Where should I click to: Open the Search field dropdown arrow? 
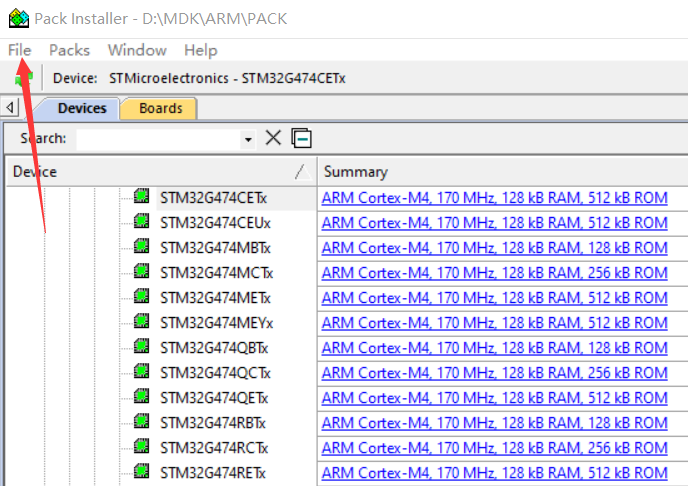pos(248,139)
